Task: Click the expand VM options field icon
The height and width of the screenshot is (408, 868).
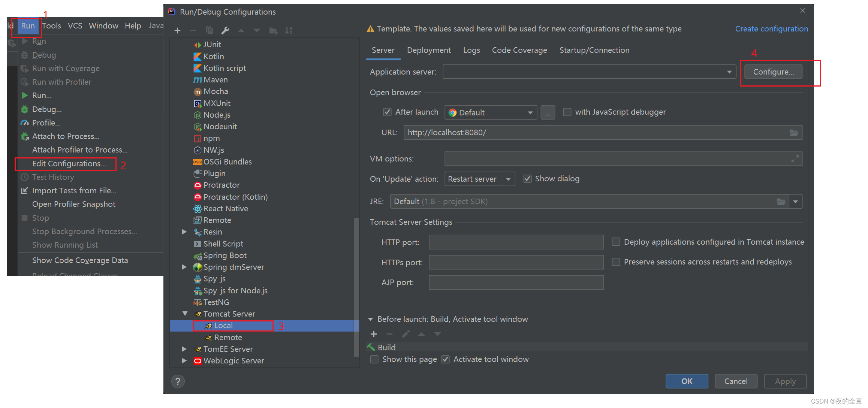Action: (795, 159)
